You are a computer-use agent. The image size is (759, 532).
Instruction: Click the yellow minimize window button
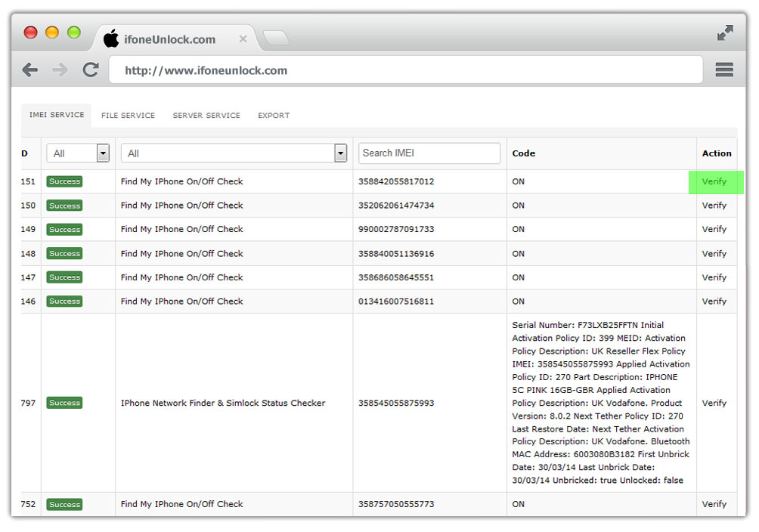pos(52,32)
